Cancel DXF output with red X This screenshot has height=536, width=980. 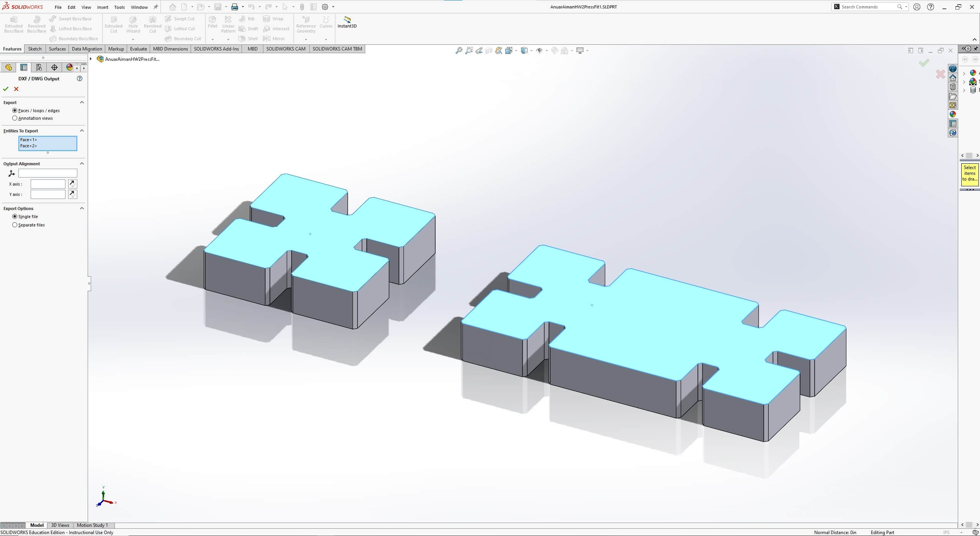click(x=16, y=89)
